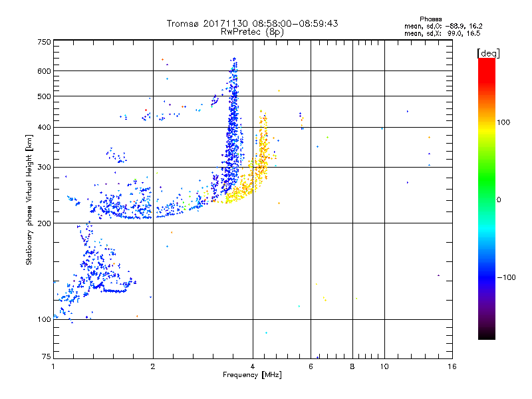Click the '200' y-axis tick label
Image resolution: width=532 pixels, height=399 pixels.
tap(44, 223)
